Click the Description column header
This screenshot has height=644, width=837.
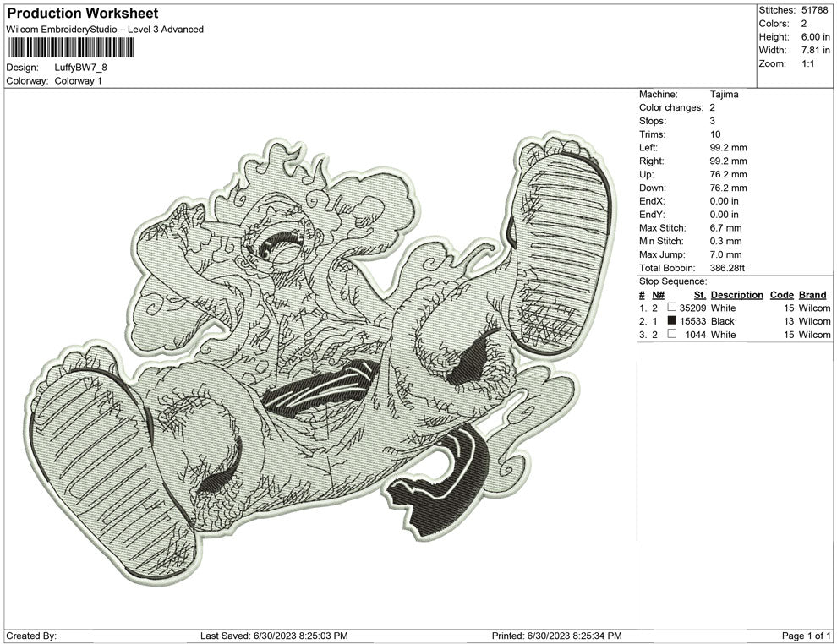(736, 295)
